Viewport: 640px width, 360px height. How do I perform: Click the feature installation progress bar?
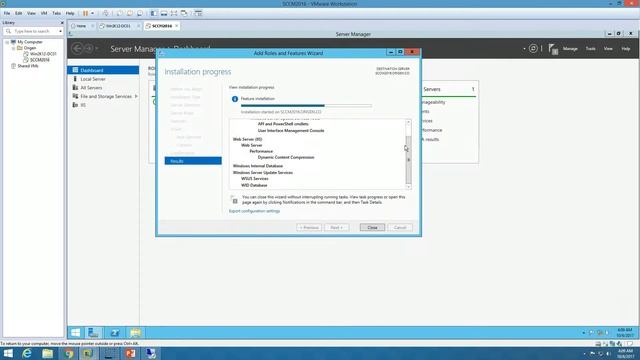pos(306,106)
